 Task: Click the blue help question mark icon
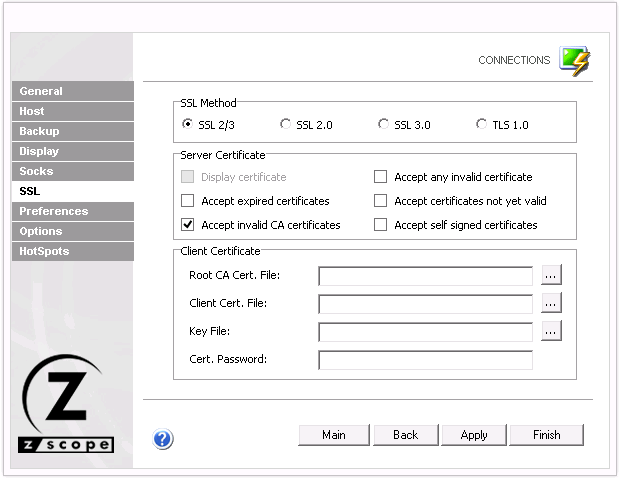(x=162, y=439)
